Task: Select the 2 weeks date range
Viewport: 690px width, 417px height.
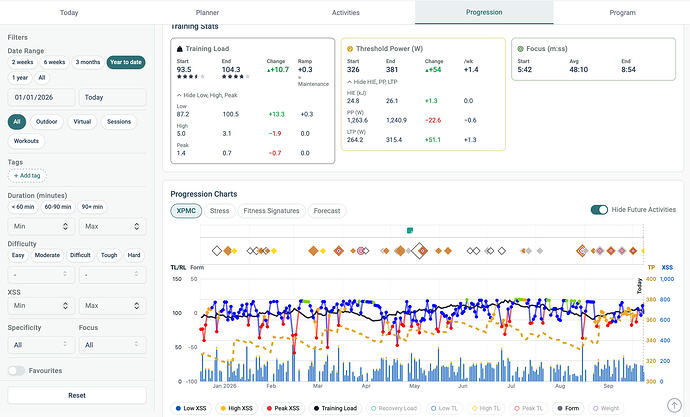Action: (22, 62)
